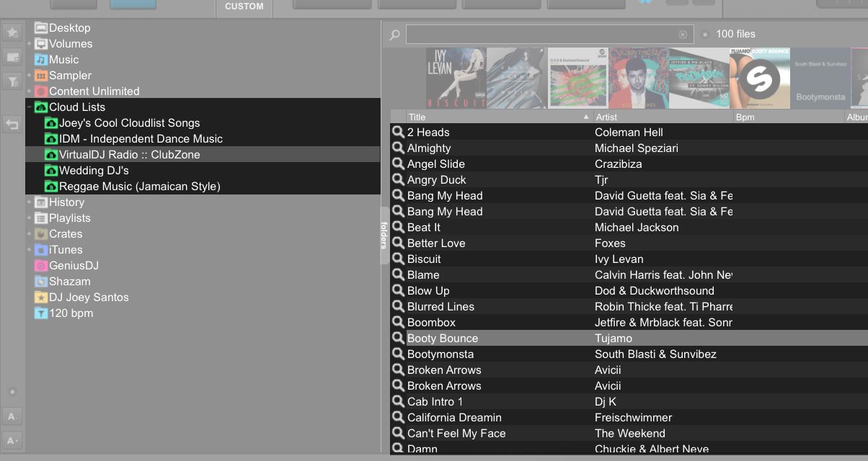This screenshot has height=461, width=868.
Task: Expand the Volumes tree node
Action: 30,44
